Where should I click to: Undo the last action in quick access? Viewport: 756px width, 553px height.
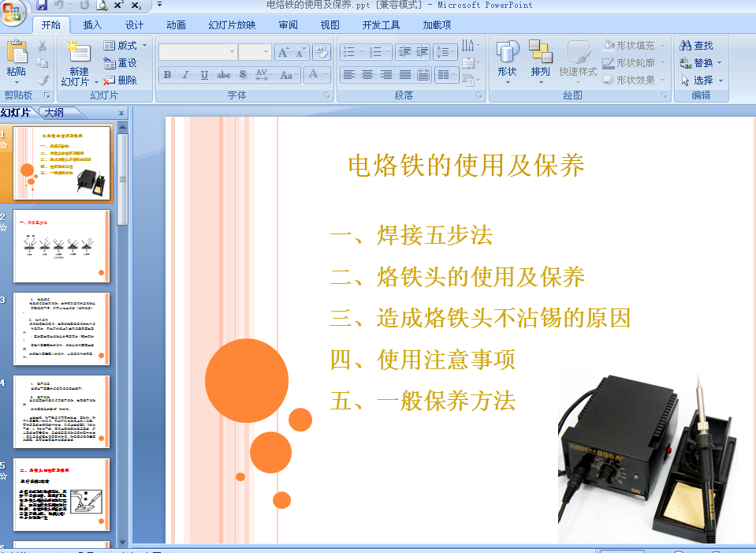click(x=59, y=6)
